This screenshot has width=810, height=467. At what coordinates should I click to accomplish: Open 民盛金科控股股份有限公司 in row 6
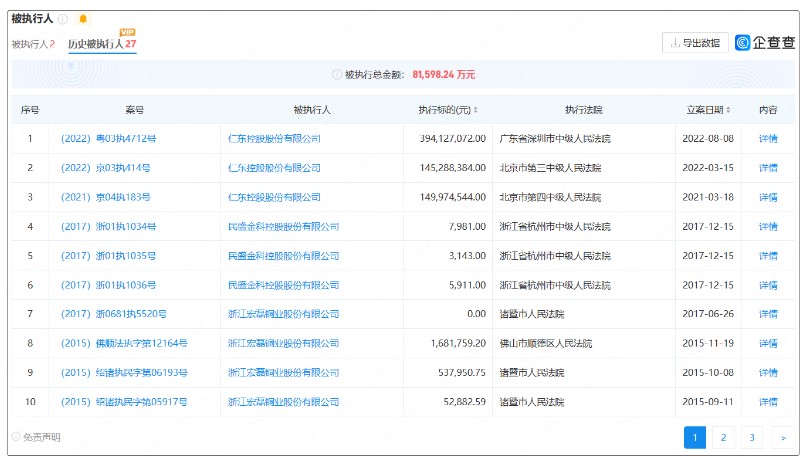tap(284, 285)
